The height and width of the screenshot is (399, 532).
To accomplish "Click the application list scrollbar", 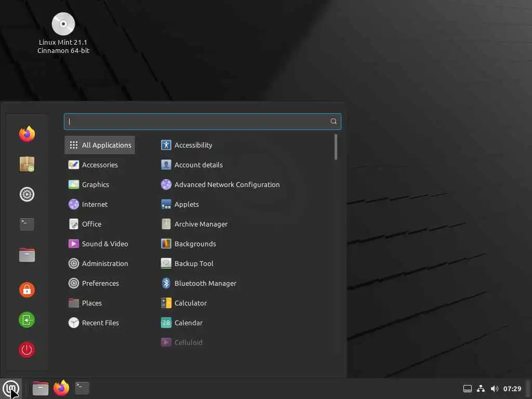I will pos(336,147).
